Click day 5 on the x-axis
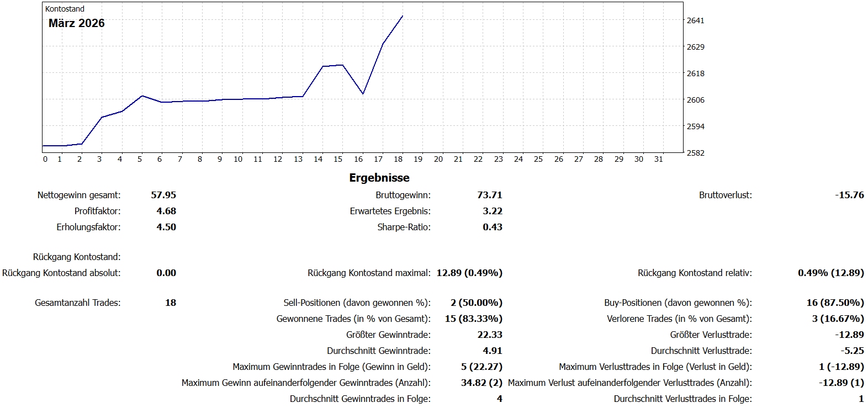The image size is (868, 408). pyautogui.click(x=140, y=159)
